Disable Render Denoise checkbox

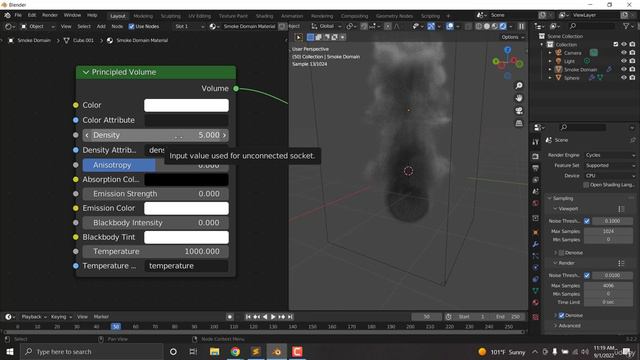coord(561,315)
